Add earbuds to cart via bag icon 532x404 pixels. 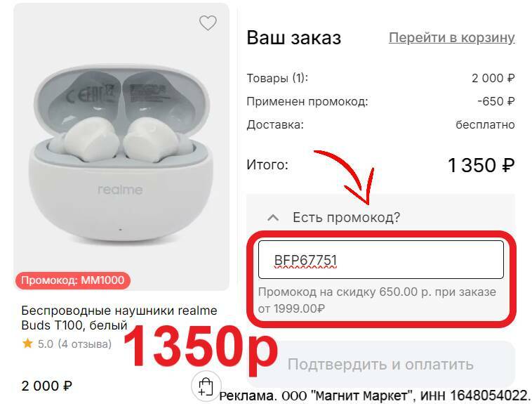tap(206, 386)
